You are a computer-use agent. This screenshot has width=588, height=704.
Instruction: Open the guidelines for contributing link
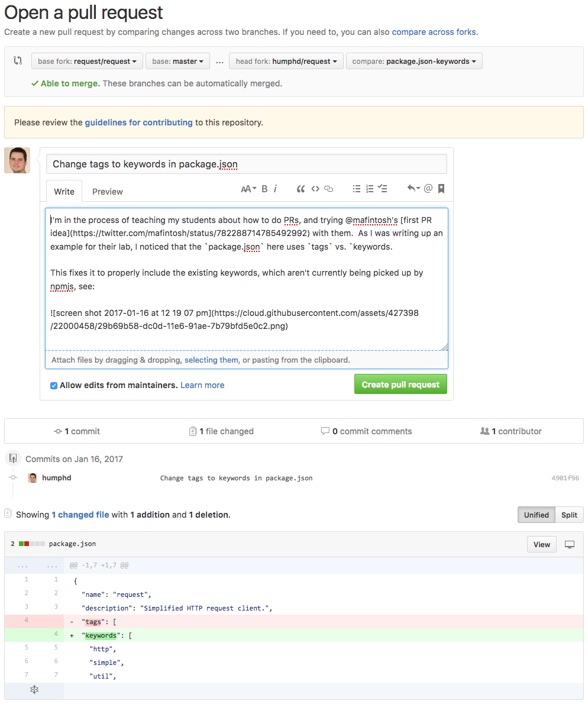click(138, 122)
